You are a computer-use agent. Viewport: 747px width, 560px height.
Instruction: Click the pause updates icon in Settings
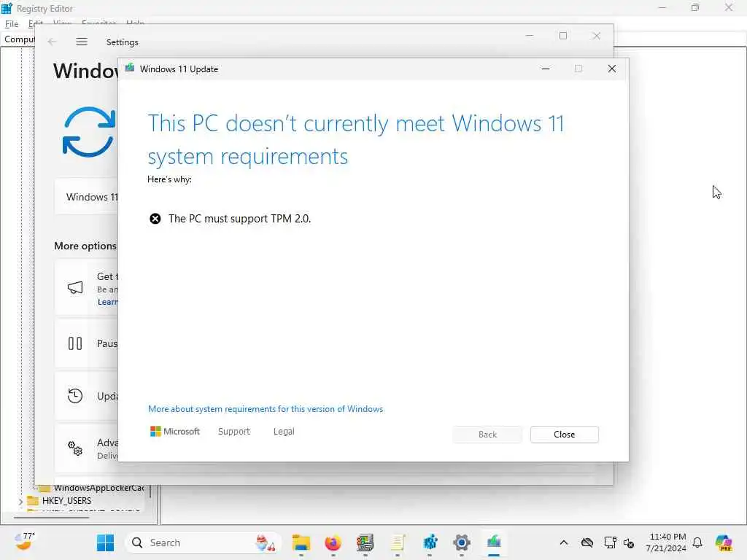pyautogui.click(x=75, y=343)
